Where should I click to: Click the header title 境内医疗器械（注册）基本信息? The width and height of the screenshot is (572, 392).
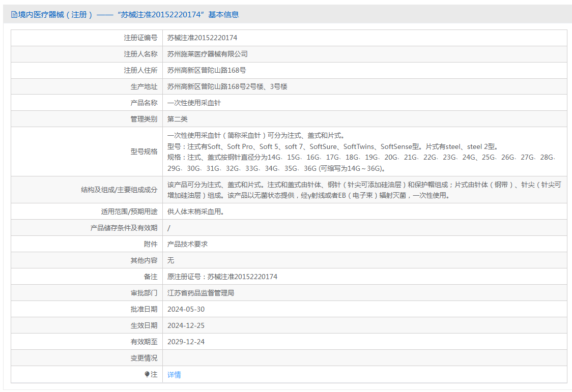pos(129,15)
